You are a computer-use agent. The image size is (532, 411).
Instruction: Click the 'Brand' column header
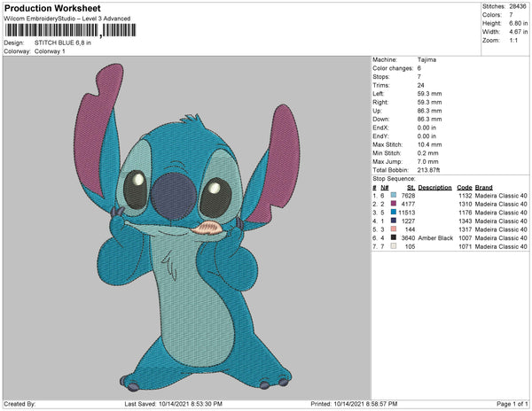[483, 188]
